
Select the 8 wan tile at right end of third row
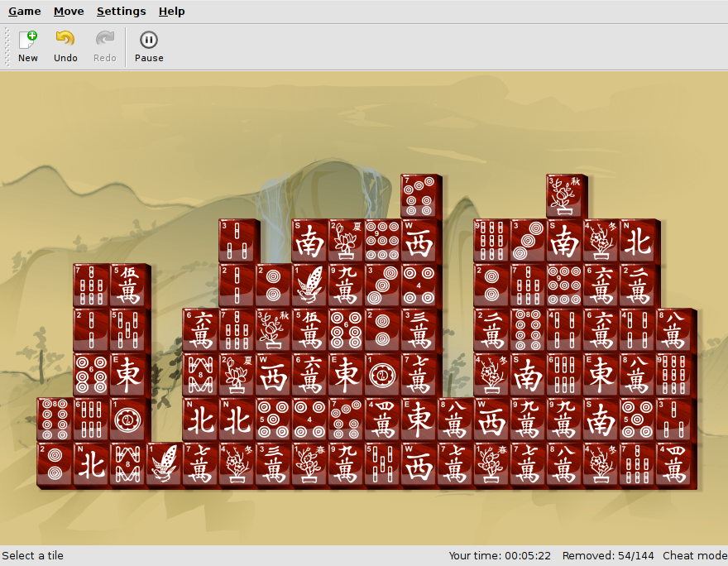click(x=675, y=330)
